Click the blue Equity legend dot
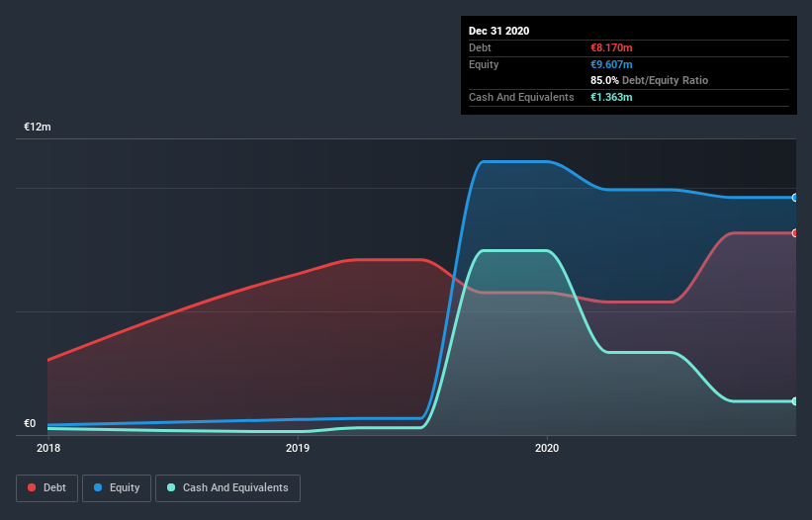The height and width of the screenshot is (520, 812). coord(98,487)
